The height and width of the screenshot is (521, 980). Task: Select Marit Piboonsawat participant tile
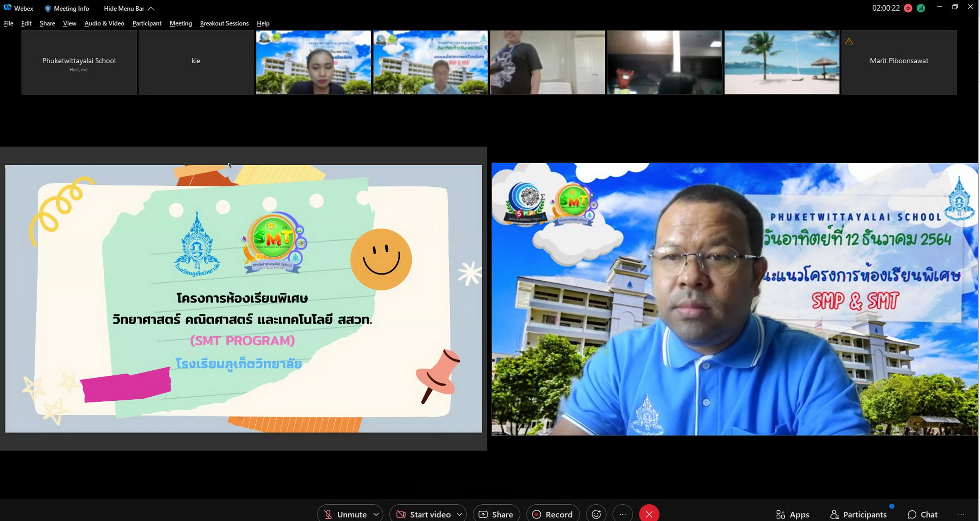[x=899, y=62]
